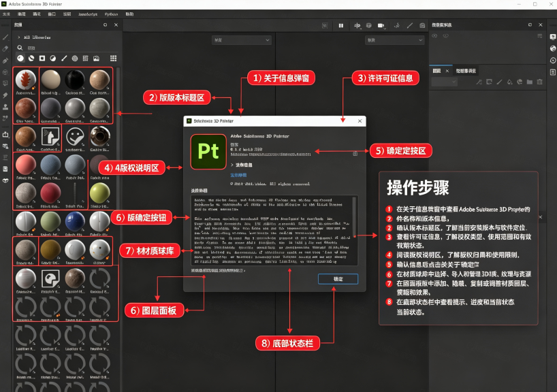
Task: Toggle the pause rendering button in viewport toolbar
Action: [x=341, y=26]
